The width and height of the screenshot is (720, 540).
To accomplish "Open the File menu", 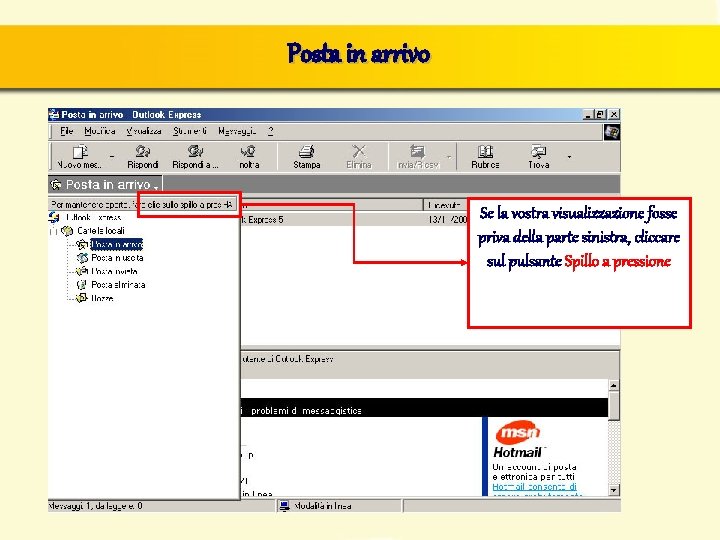I will click(67, 131).
